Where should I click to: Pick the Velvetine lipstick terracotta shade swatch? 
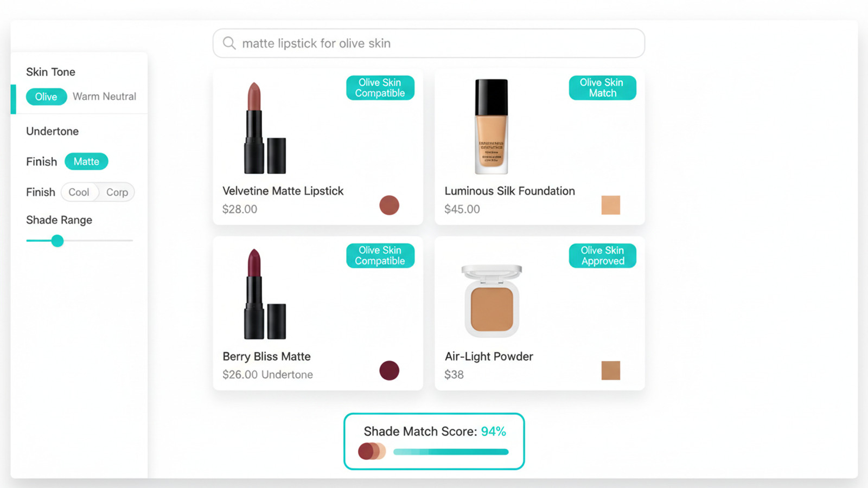coord(389,206)
